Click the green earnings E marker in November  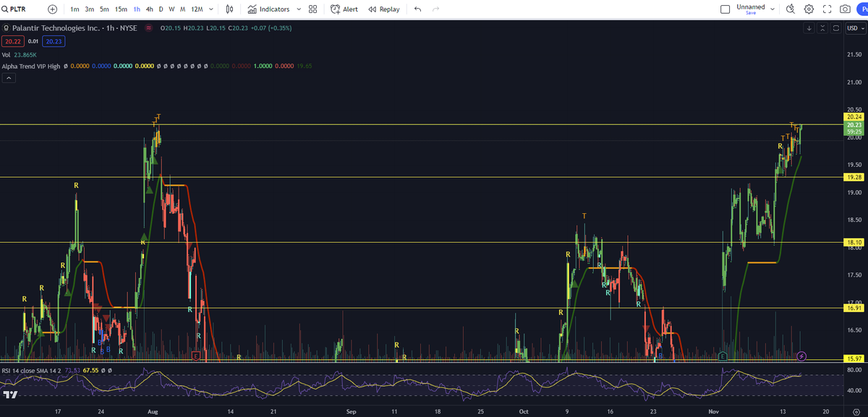click(x=723, y=356)
